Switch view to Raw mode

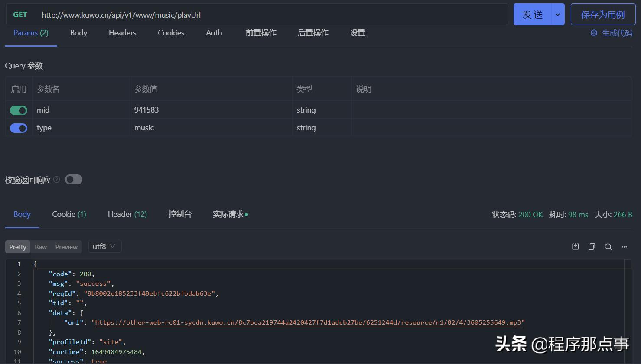point(40,246)
